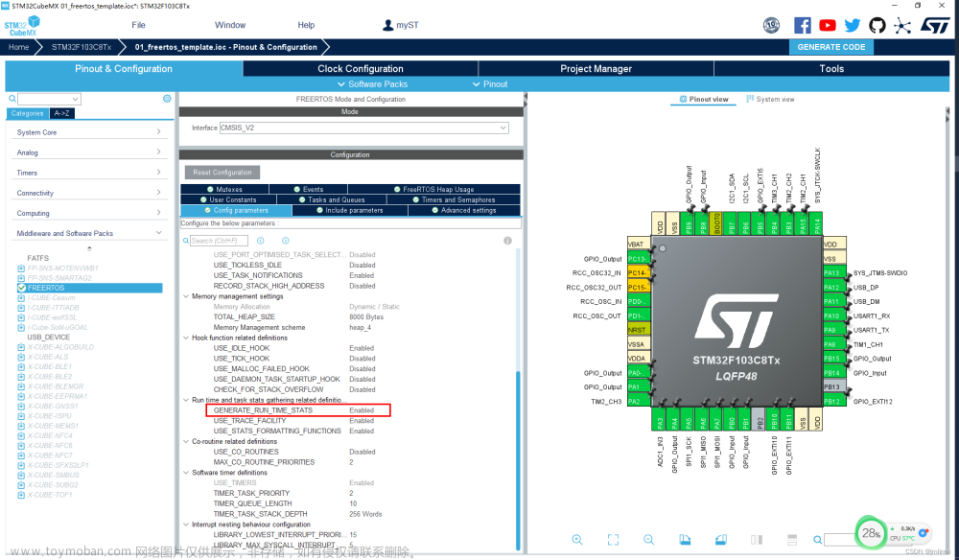
Task: Collapse Software timer definitions group
Action: [186, 473]
